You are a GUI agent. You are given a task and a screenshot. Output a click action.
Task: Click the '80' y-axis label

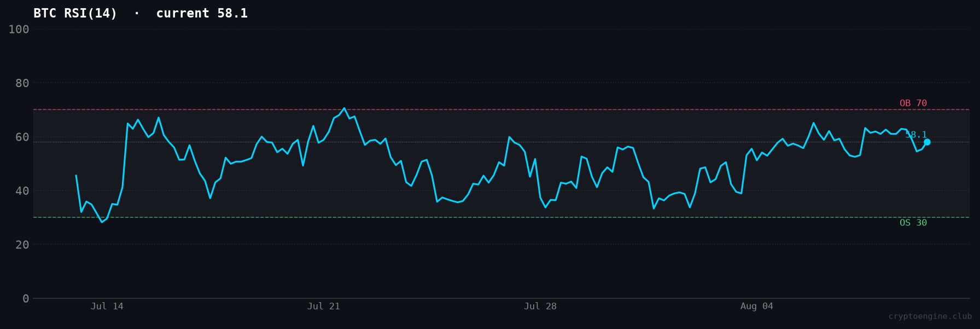click(22, 83)
